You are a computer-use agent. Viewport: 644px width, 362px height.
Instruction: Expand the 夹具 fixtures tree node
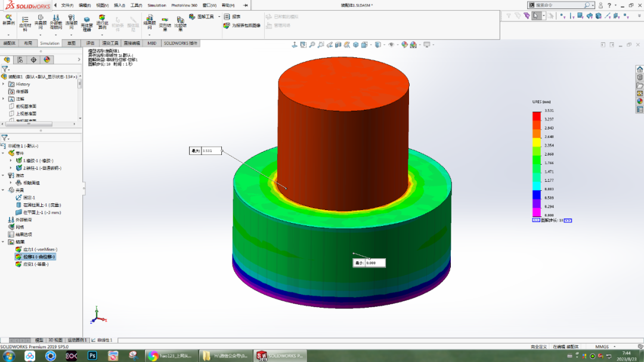coord(3,189)
